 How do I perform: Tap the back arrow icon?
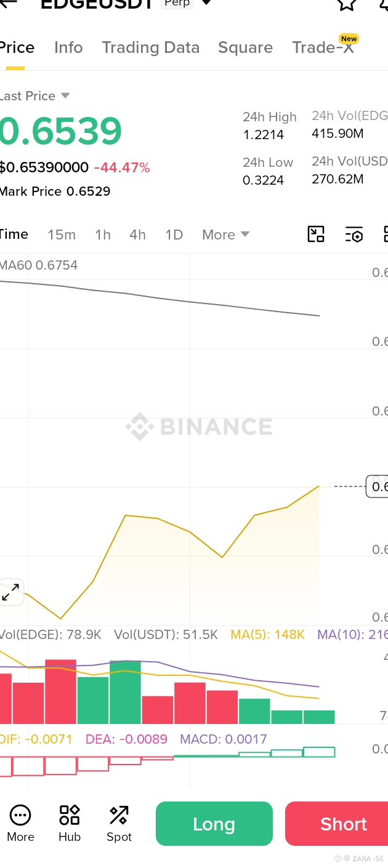tap(7, 2)
